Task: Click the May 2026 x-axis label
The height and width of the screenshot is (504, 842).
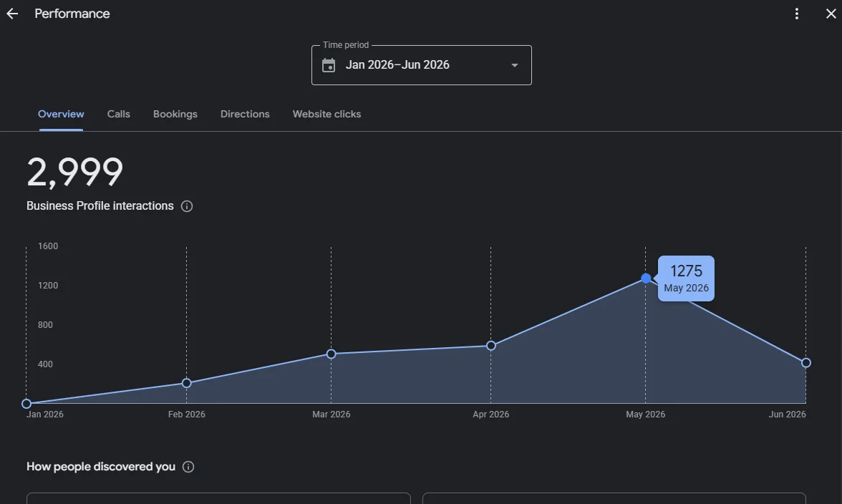Action: (646, 415)
